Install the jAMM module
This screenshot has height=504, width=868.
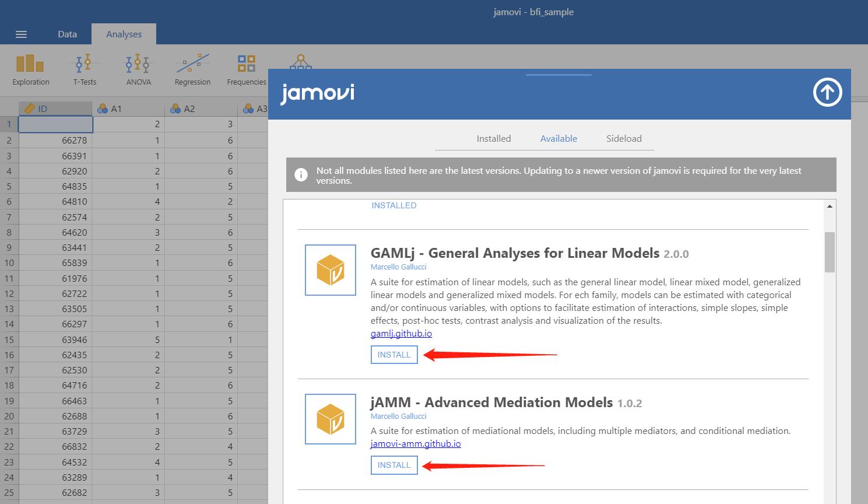coord(394,465)
